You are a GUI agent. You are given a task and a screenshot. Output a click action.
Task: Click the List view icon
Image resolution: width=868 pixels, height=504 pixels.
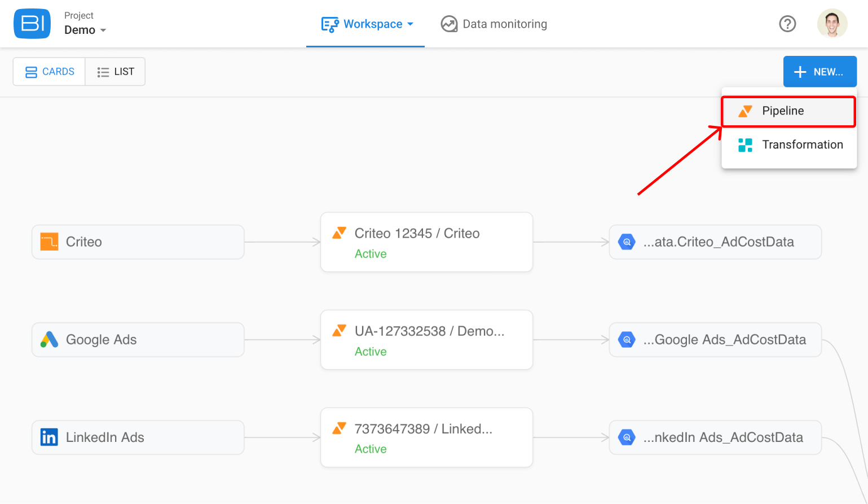pos(103,72)
